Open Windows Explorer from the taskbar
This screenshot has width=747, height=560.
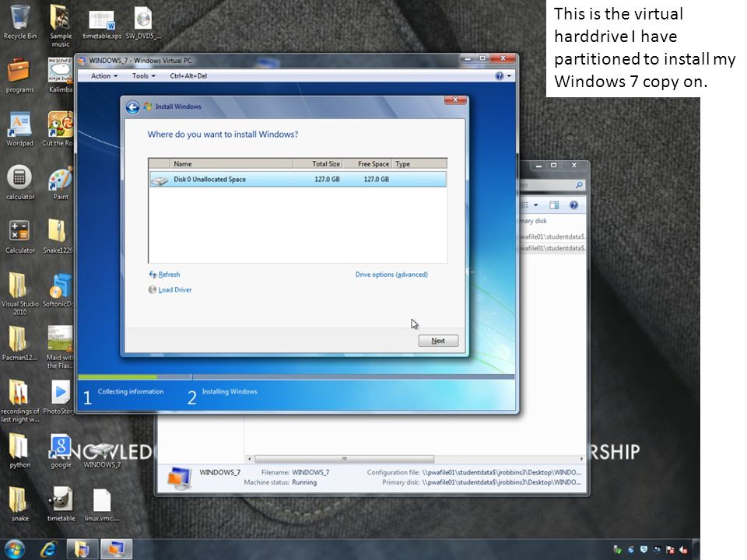click(x=82, y=550)
